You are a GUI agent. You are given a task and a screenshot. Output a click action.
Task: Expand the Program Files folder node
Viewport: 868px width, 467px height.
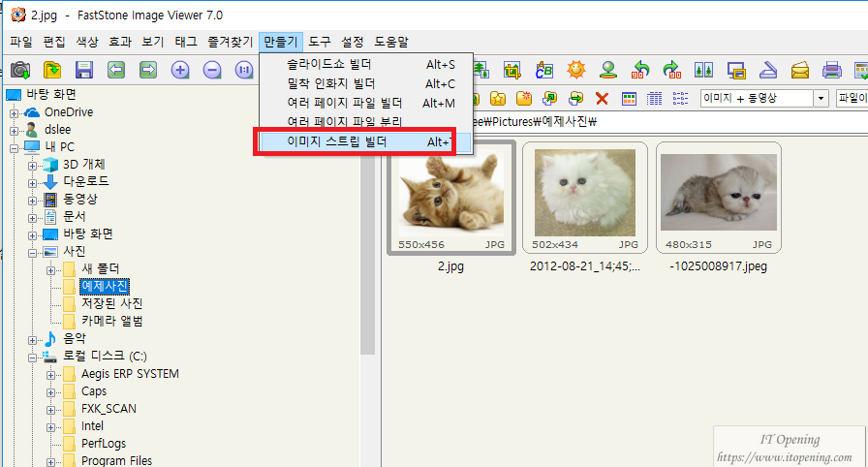(51, 461)
